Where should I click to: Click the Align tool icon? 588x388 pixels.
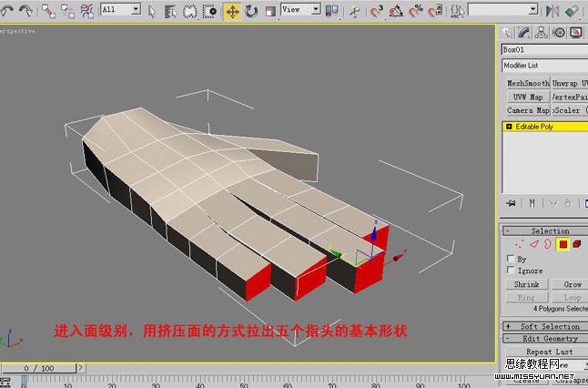tap(572, 11)
